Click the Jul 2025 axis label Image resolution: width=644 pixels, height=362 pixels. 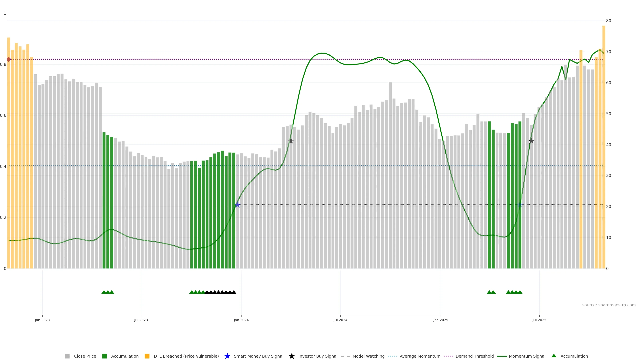coord(539,320)
